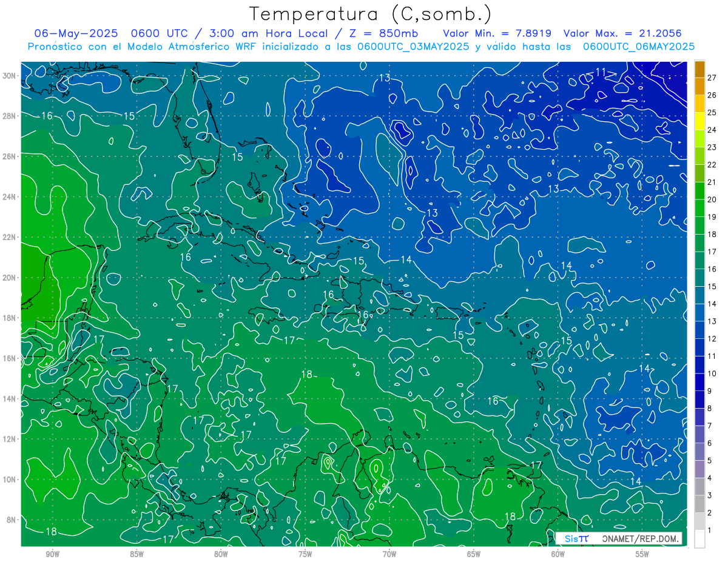Click the 5 label on the color scale
728x562 pixels.
coord(710,461)
